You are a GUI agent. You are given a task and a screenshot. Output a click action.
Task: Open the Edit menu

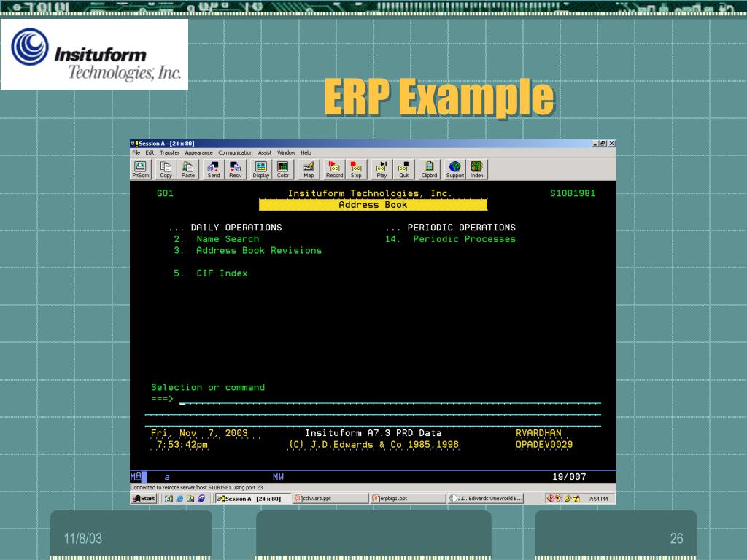[150, 152]
